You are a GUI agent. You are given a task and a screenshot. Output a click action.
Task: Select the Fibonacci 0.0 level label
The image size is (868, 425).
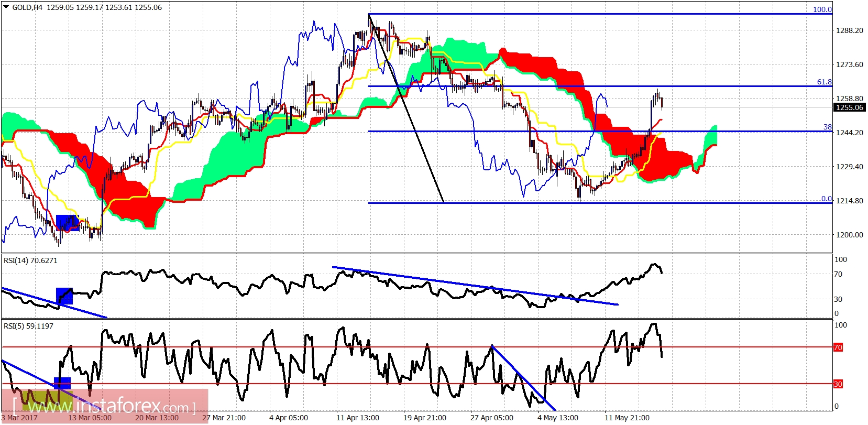pos(826,199)
